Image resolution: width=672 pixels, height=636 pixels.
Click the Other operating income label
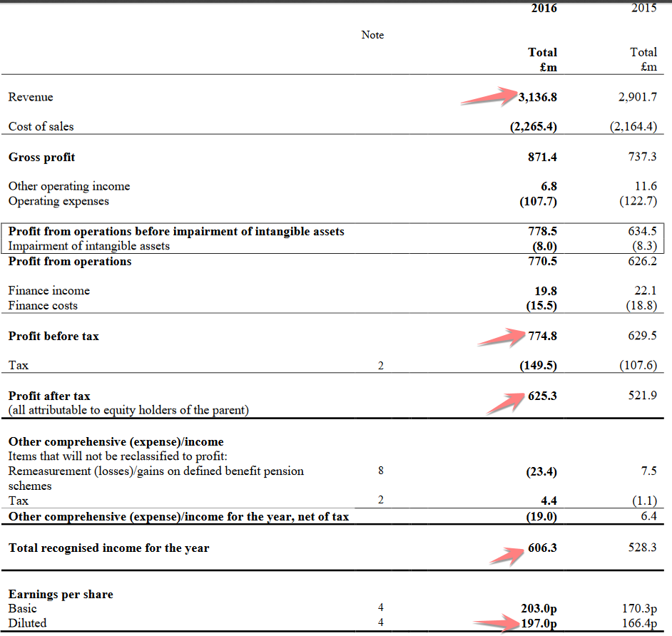[x=69, y=186]
